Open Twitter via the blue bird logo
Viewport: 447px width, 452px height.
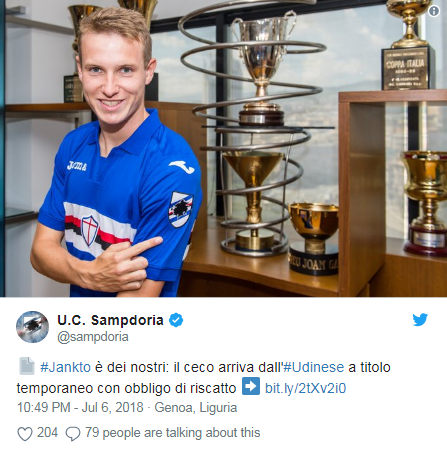point(420,319)
